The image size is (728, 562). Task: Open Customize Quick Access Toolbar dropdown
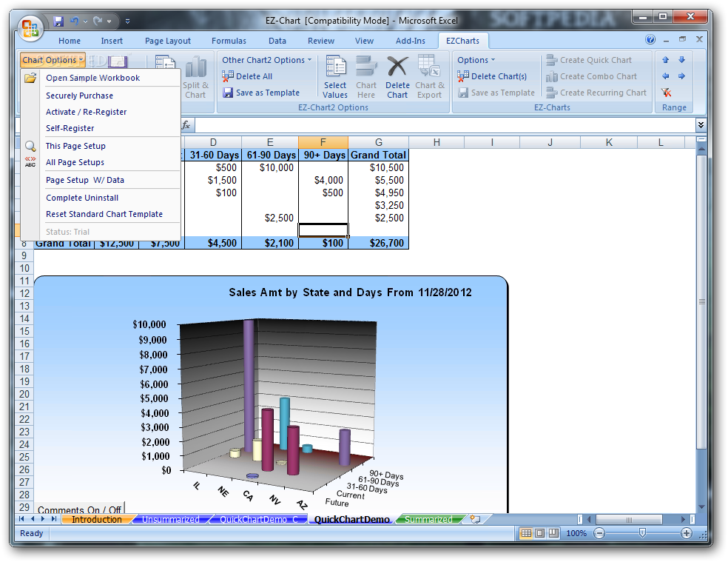[128, 21]
